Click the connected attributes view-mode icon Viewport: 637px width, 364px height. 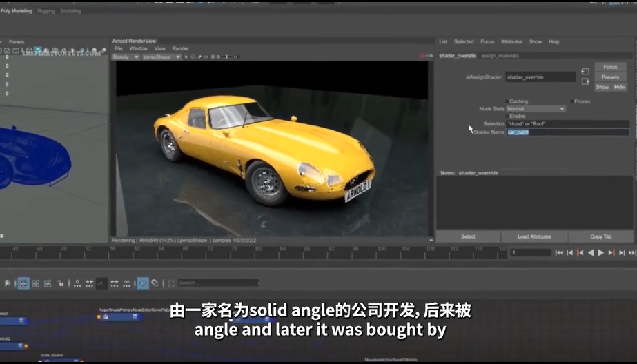click(x=90, y=283)
